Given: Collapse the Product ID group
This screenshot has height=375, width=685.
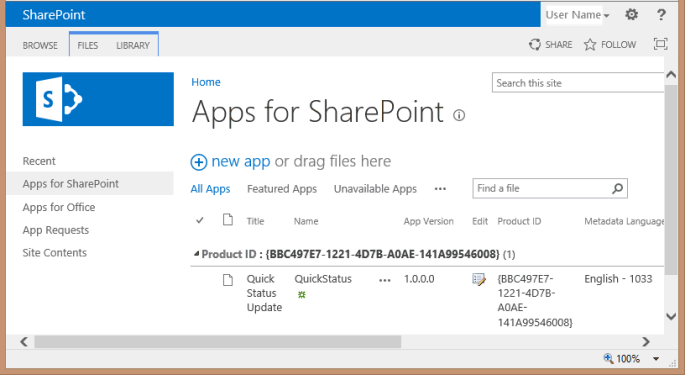Looking at the screenshot, I should point(197,253).
